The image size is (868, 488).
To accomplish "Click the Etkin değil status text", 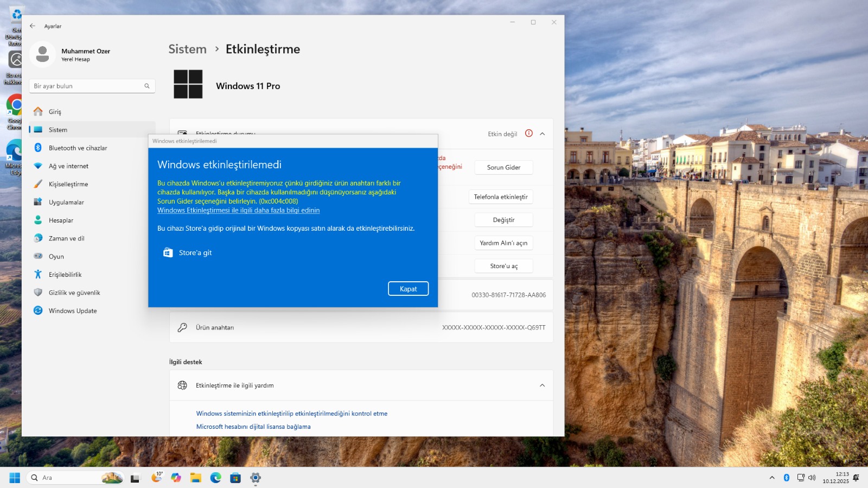I will (x=502, y=134).
